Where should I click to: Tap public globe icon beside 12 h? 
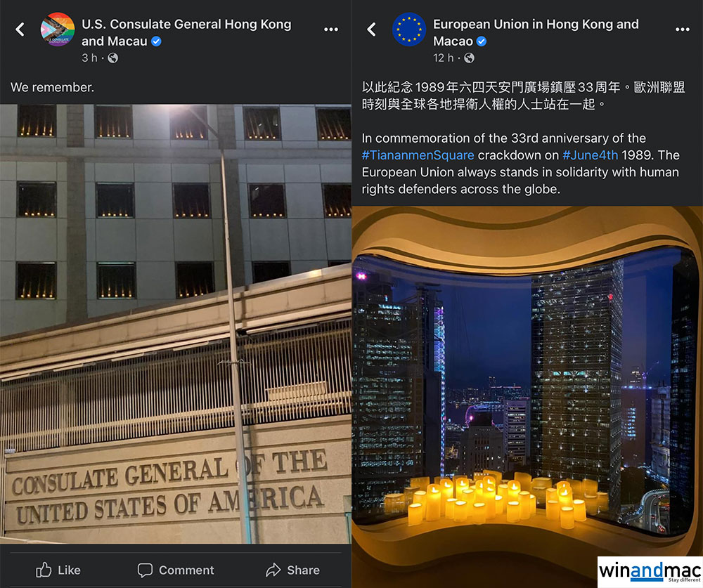point(469,58)
